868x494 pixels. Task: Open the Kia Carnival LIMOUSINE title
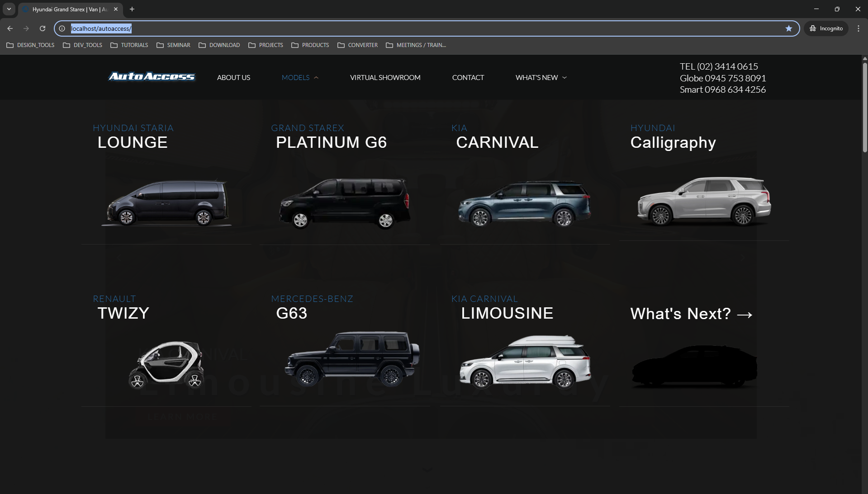507,313
